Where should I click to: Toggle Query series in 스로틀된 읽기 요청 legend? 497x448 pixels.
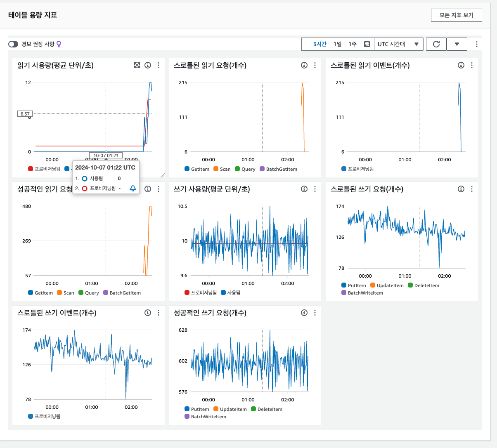click(x=245, y=169)
